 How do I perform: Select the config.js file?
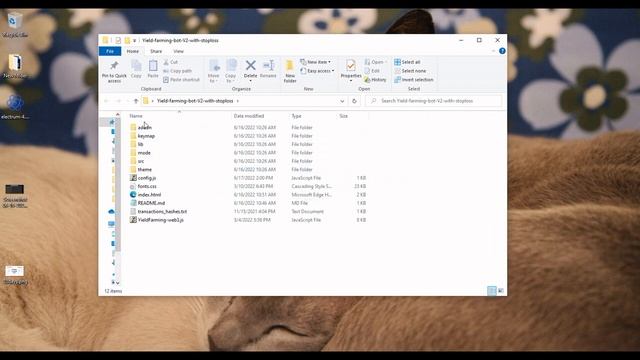[147, 178]
